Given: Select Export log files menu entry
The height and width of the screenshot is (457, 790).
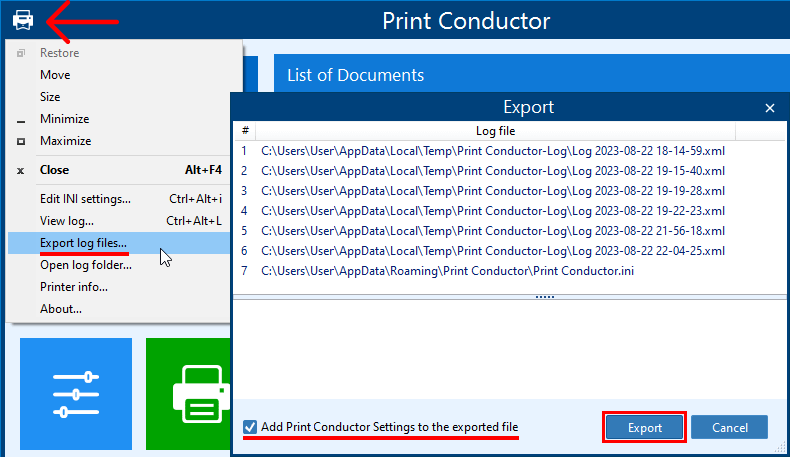Looking at the screenshot, I should pos(83,243).
